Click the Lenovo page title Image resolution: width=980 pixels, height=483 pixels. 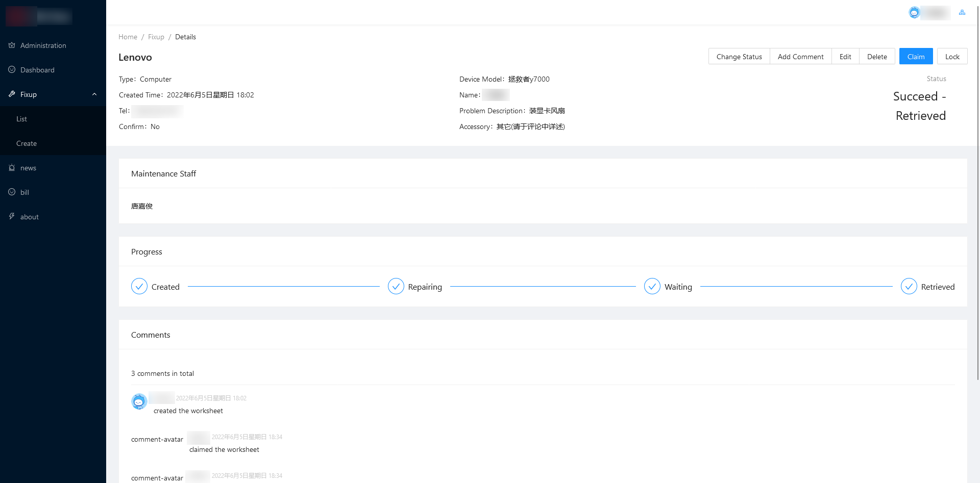[x=135, y=57]
